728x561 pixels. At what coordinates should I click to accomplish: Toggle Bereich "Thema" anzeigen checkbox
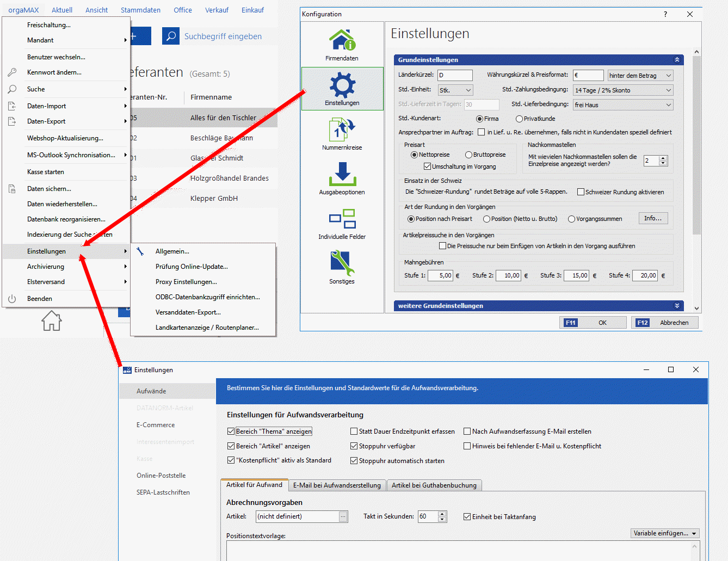pos(231,431)
